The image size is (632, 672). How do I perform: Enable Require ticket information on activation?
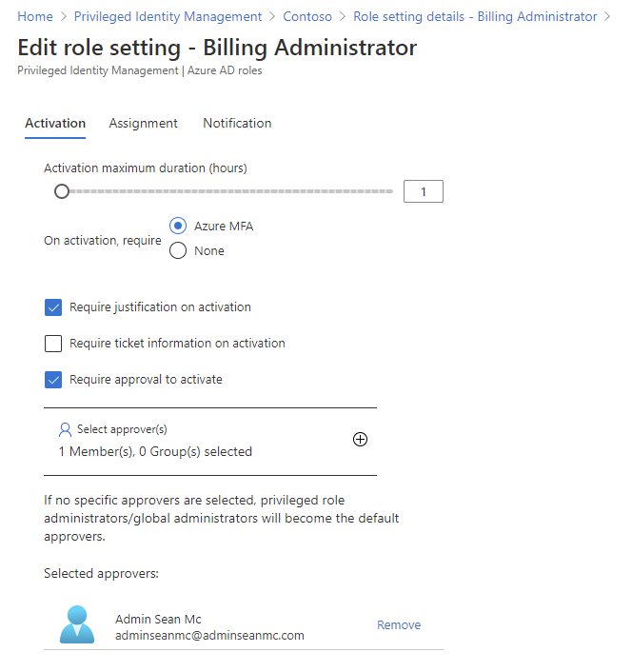pos(53,344)
